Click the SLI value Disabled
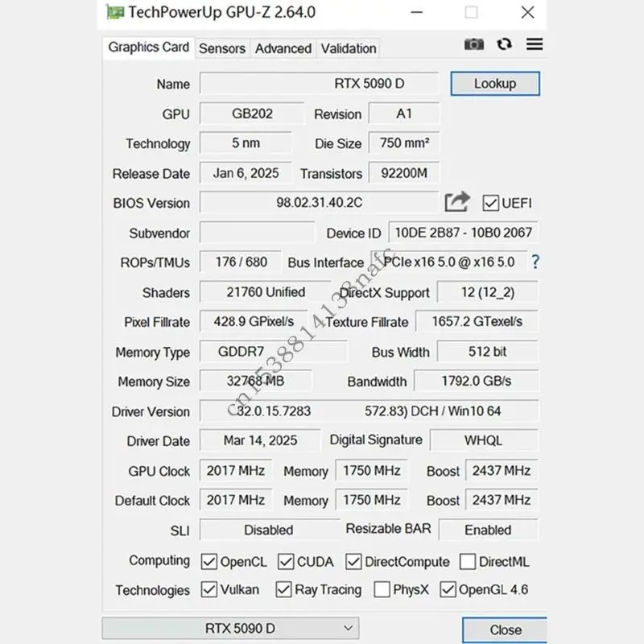644x644 pixels. coord(270,530)
